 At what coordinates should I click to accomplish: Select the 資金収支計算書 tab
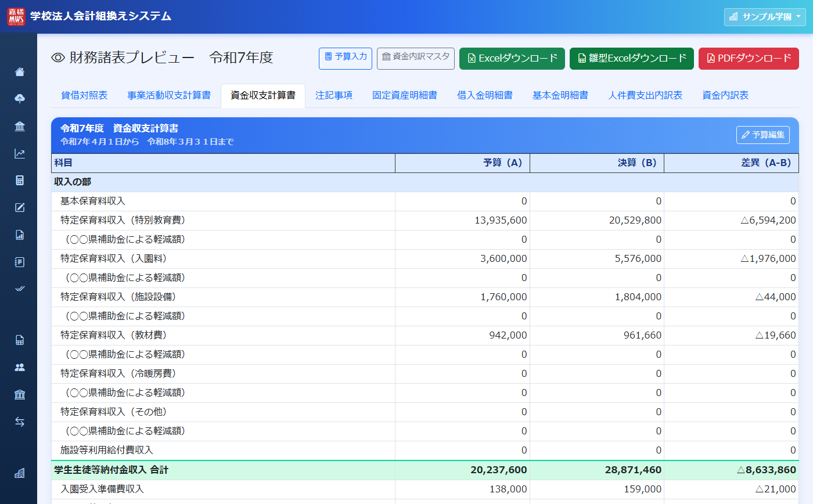coord(263,96)
